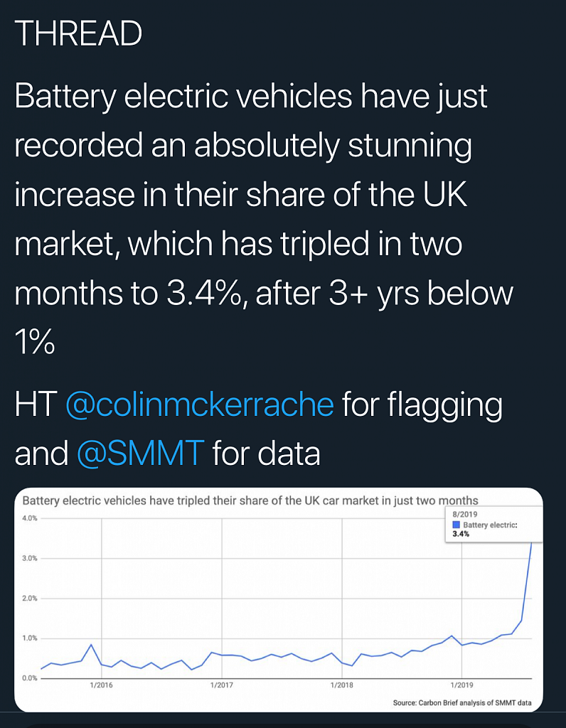Image resolution: width=566 pixels, height=728 pixels.
Task: Click the chart title about tripled share
Action: (250, 500)
